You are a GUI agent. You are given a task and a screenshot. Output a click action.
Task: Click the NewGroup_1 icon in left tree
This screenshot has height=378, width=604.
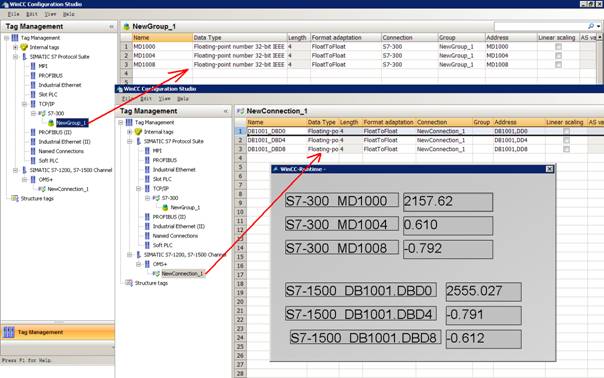click(x=51, y=123)
